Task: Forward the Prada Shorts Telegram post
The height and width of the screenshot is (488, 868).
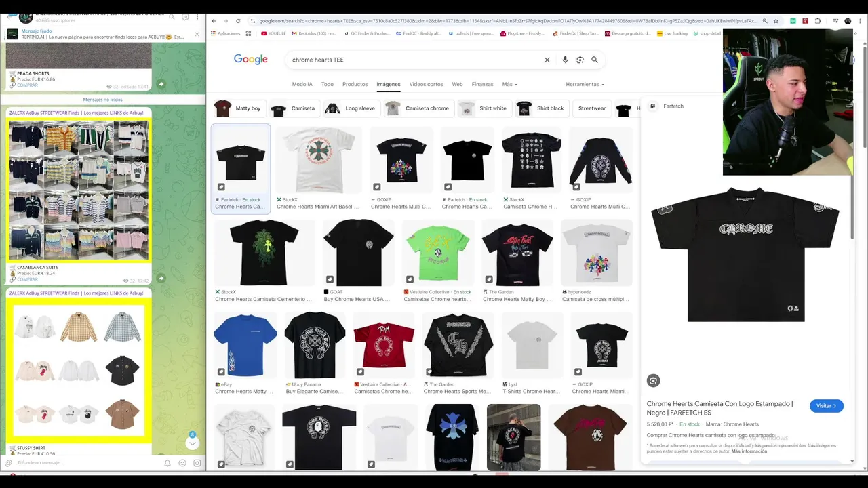Action: pyautogui.click(x=161, y=84)
